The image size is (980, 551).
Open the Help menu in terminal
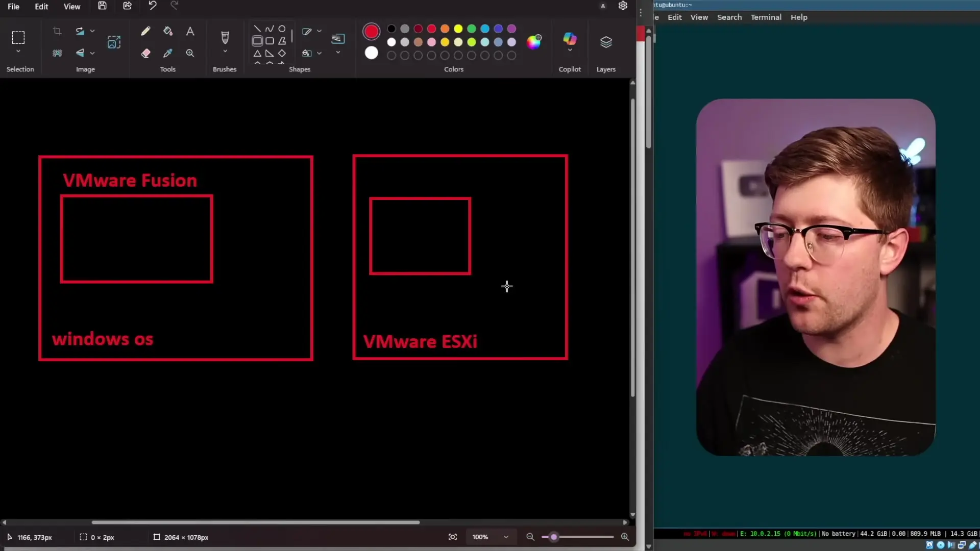pos(799,17)
